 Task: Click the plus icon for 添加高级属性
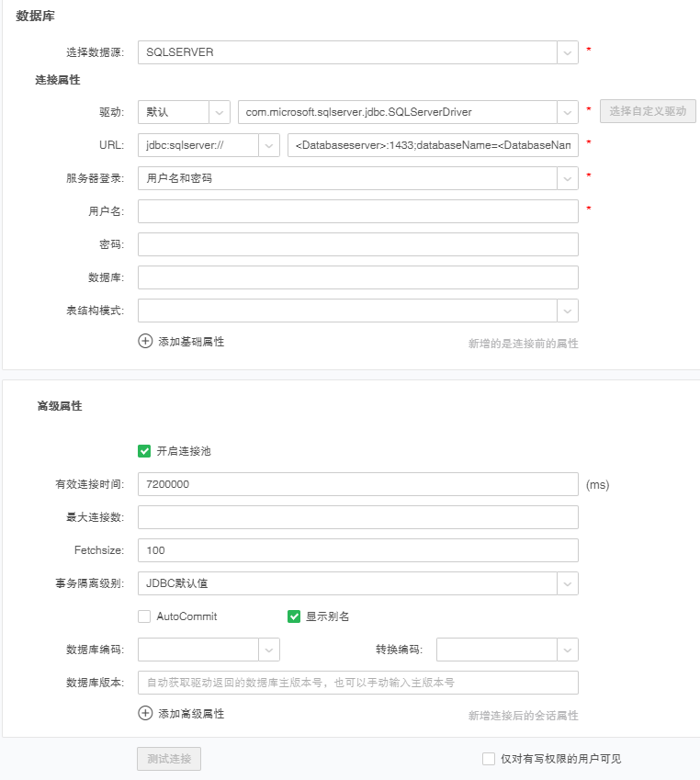pyautogui.click(x=145, y=713)
